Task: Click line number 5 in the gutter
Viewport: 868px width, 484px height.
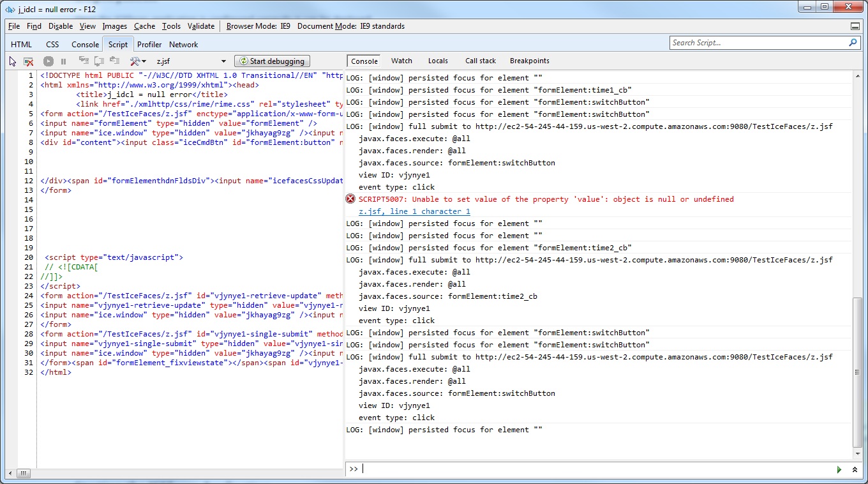Action: [x=30, y=114]
